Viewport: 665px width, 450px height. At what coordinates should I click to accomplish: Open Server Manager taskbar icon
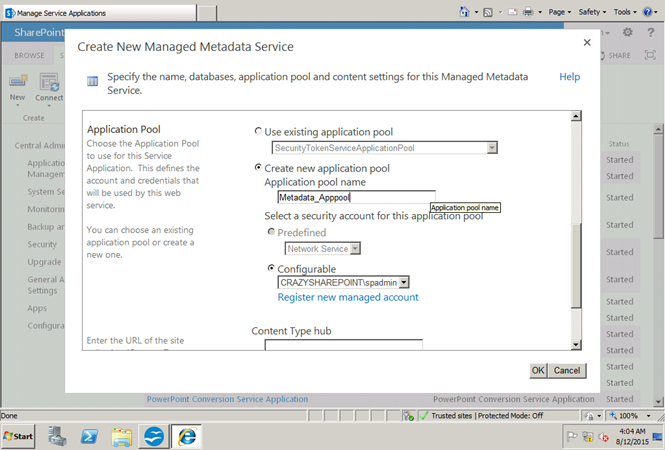tap(57, 436)
